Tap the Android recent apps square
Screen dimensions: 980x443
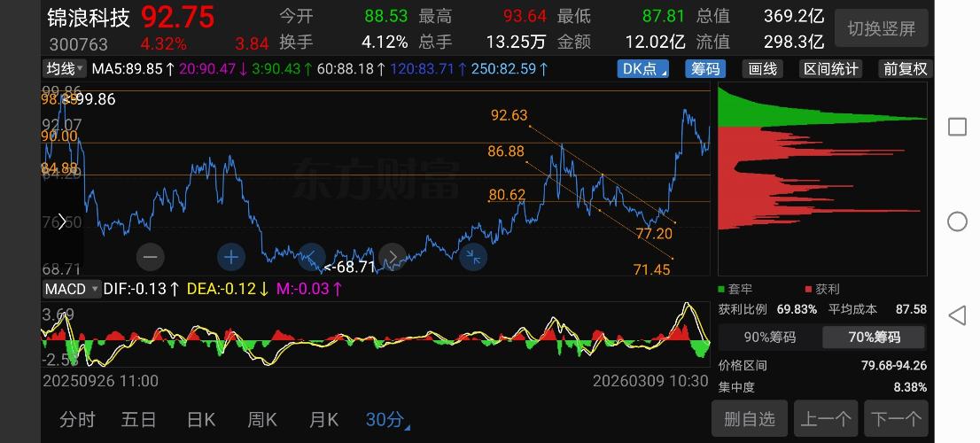click(957, 127)
